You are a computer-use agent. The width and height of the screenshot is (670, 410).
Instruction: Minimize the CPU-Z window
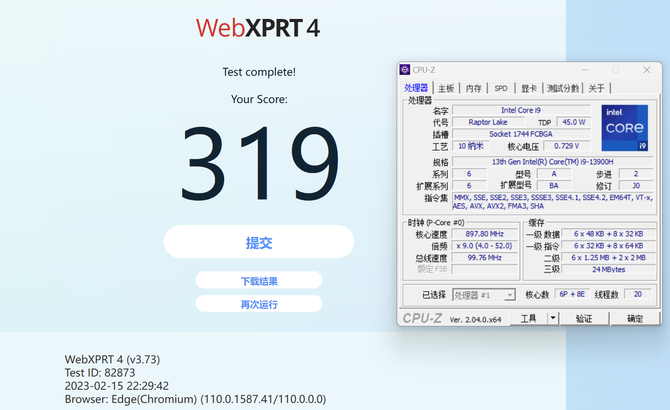585,70
